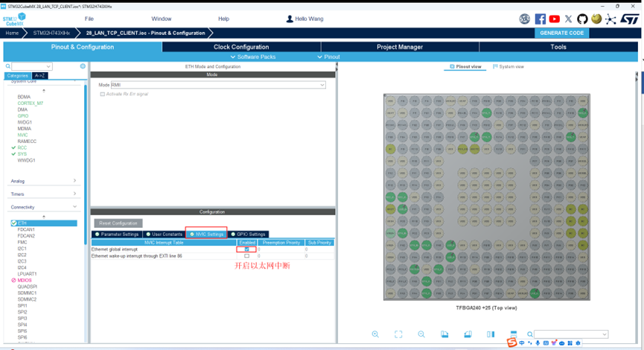Open the ST 10-year anniversary badge icon
Image resolution: width=644 pixels, height=350 pixels.
pos(524,19)
